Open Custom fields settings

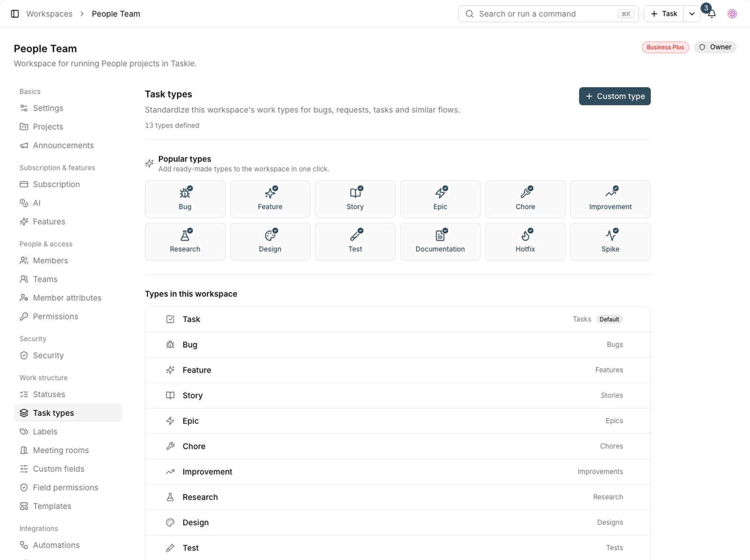coord(68,469)
